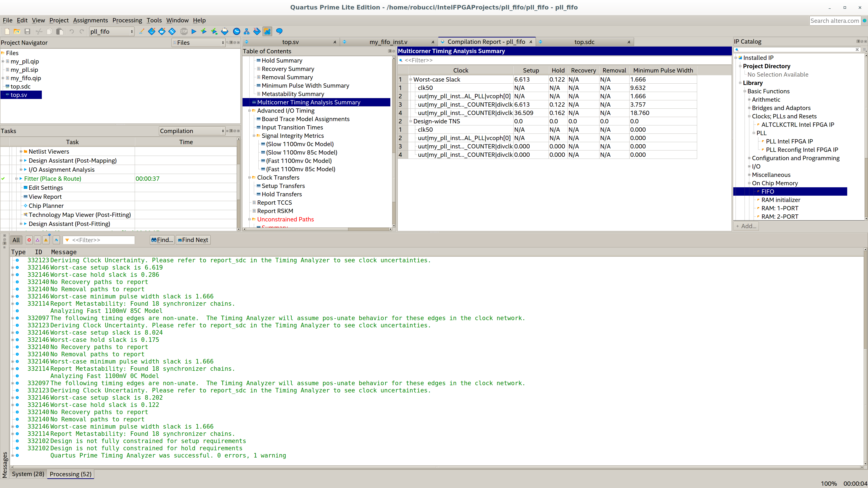
Task: Toggle flagged messages filter (blue flag)
Action: 56,240
